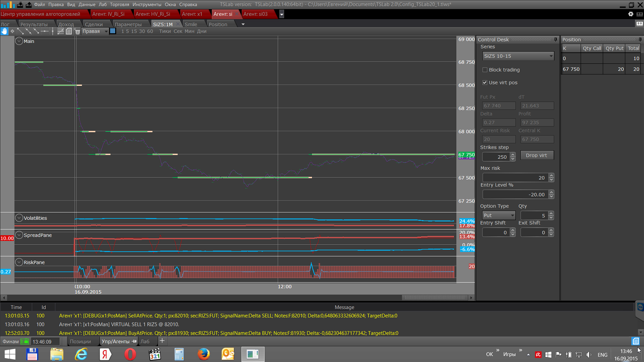Activate the crosshair cursor tool
Screen dimensions: 644x362
pyautogui.click(x=12, y=31)
